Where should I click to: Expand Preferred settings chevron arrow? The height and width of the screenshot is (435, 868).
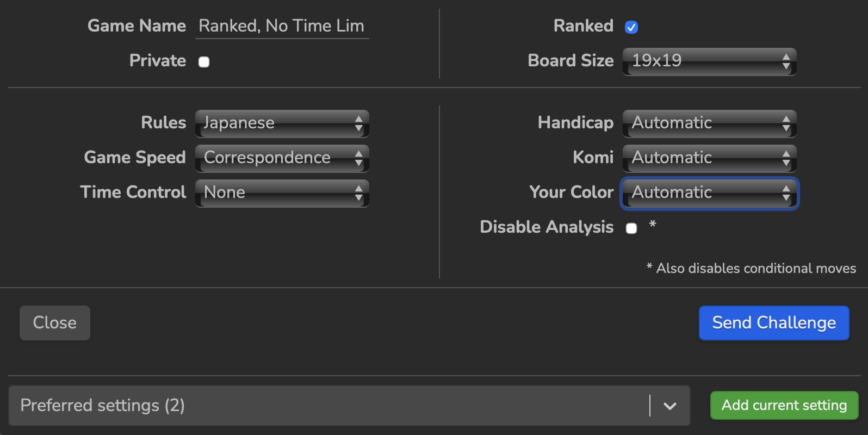(670, 406)
